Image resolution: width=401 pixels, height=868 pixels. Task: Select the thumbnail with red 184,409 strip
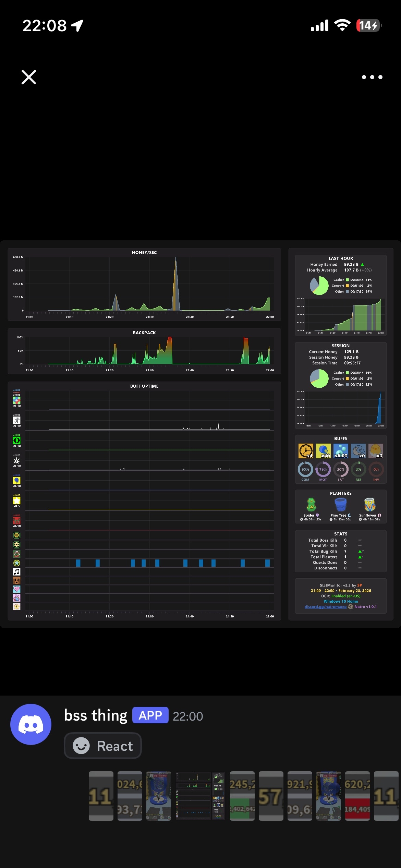click(357, 796)
